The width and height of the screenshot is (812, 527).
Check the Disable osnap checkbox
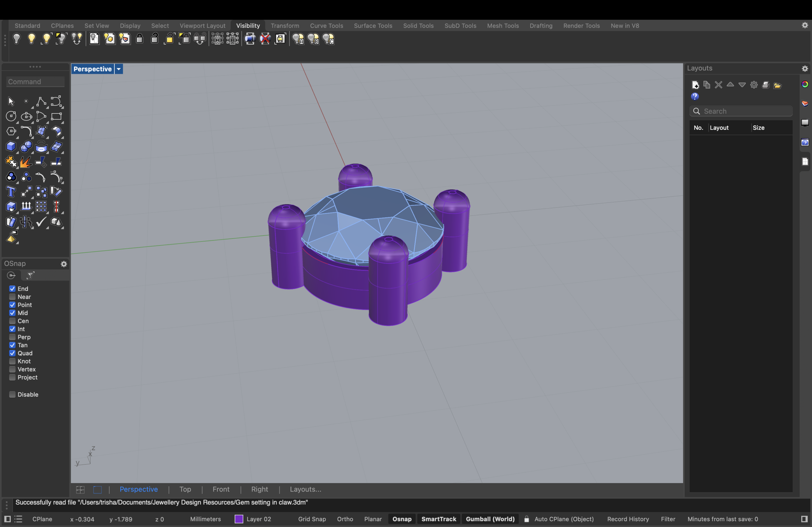pyautogui.click(x=12, y=395)
